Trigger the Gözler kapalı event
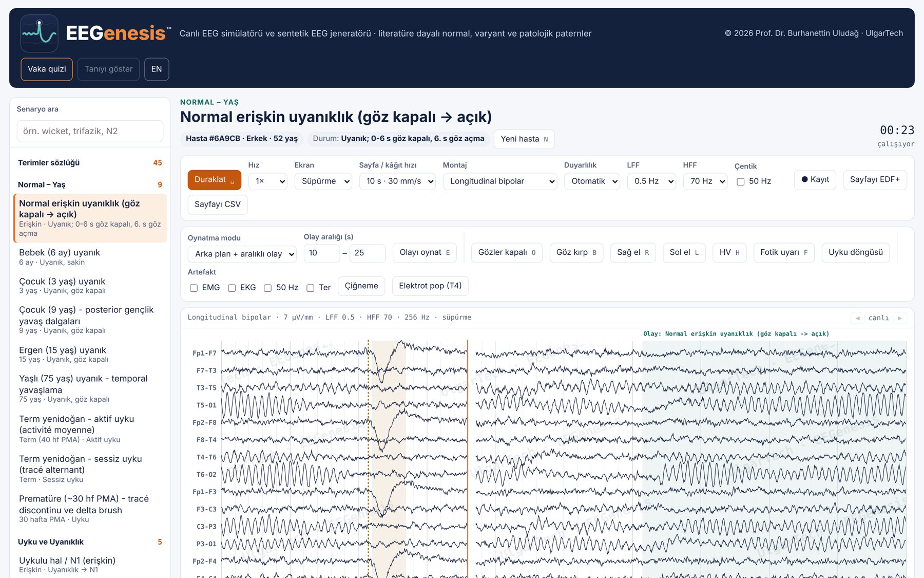 (x=507, y=253)
